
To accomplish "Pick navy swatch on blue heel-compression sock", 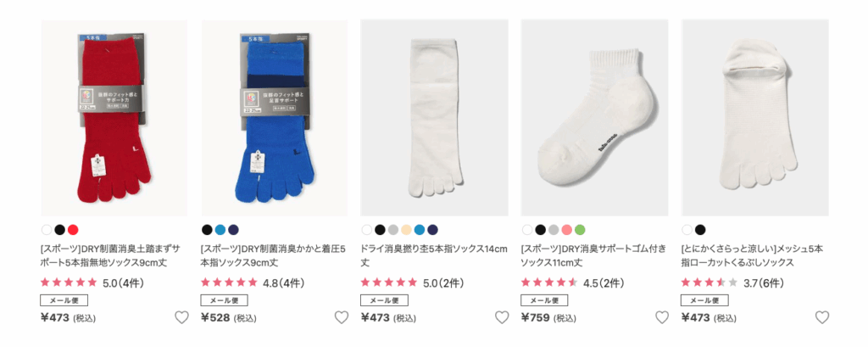I will (234, 229).
